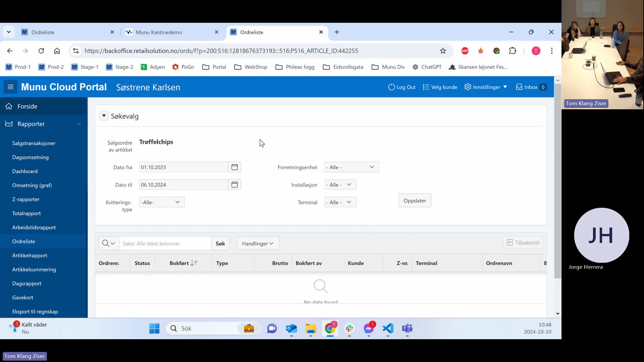Open Velg kunde in header

440,87
